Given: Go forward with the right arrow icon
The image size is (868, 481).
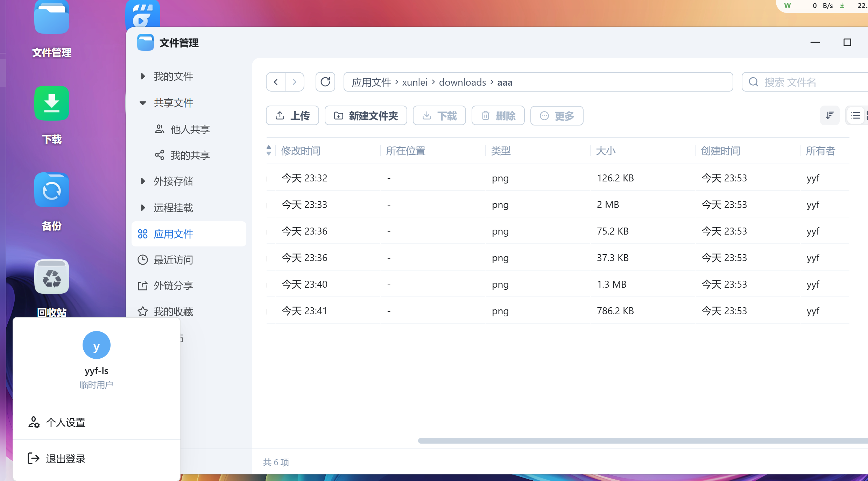Looking at the screenshot, I should pyautogui.click(x=294, y=82).
